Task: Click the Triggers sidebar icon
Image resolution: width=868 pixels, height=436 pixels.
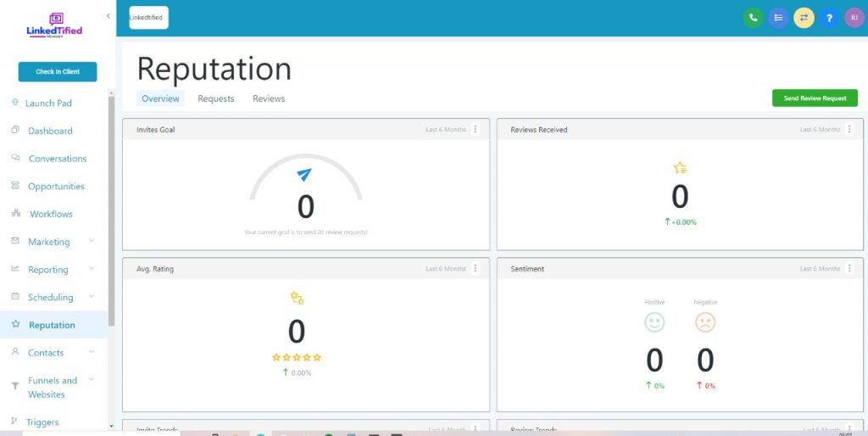Action: point(14,421)
